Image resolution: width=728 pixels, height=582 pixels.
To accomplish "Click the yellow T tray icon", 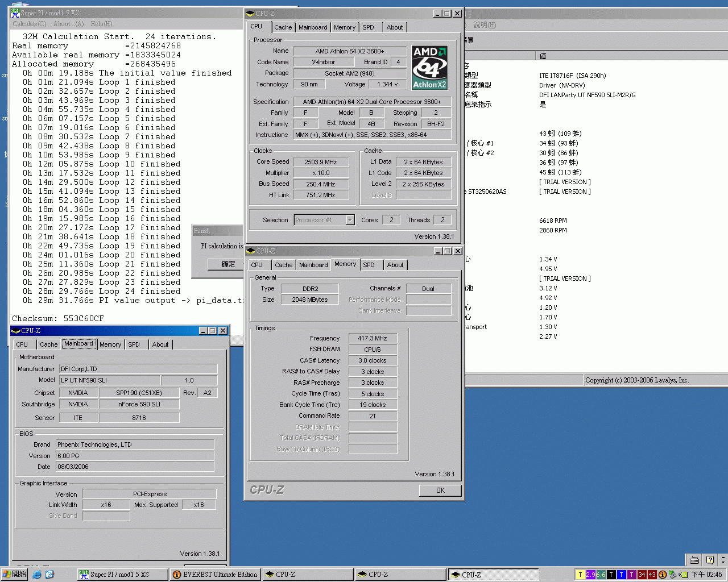I will tap(580, 575).
